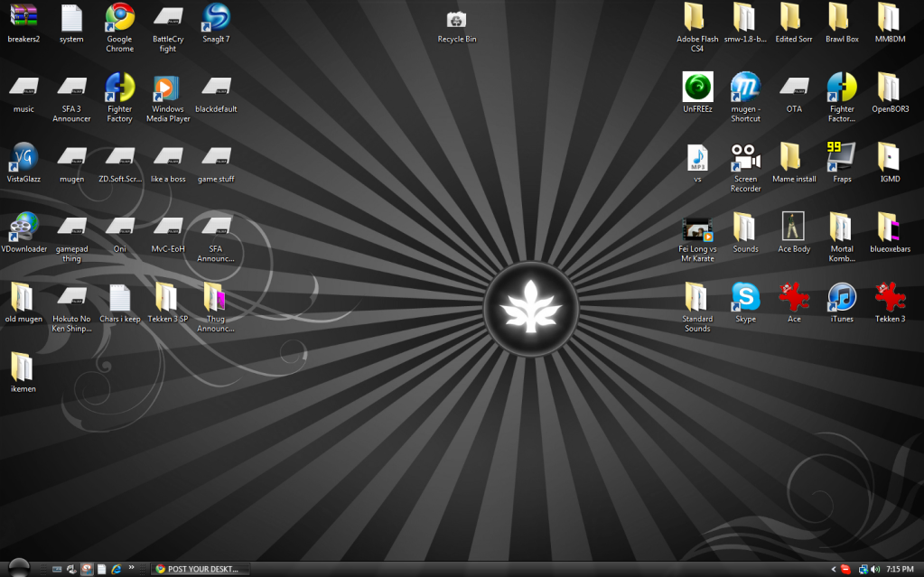Show hidden system tray icons

click(x=832, y=569)
